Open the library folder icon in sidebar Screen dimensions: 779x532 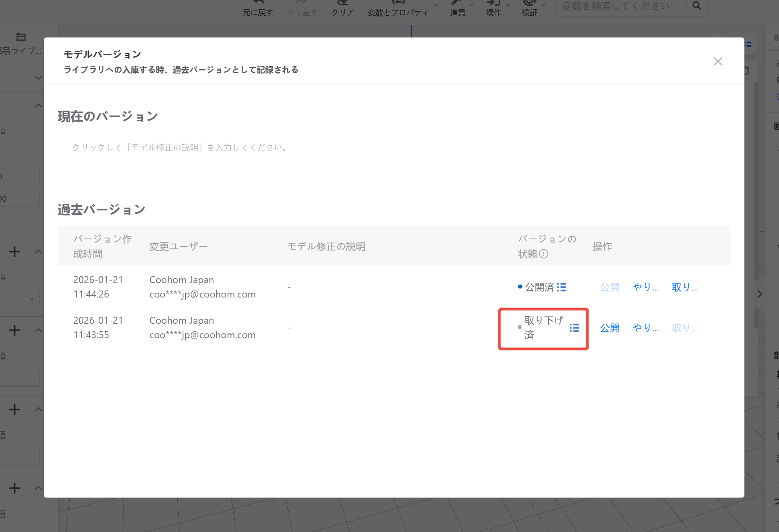click(x=21, y=37)
